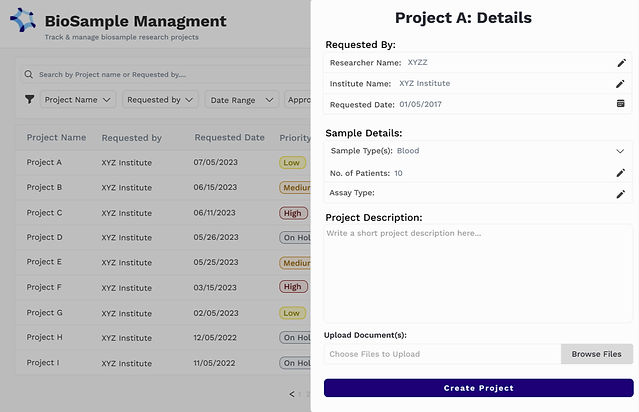The image size is (639, 412).
Task: Open the Project Name filter dropdown
Action: click(78, 100)
